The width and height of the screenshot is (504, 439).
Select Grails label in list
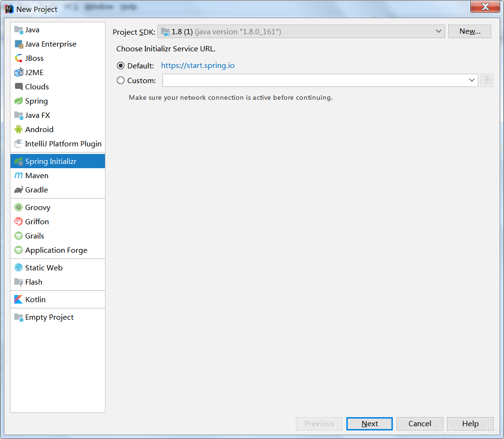(35, 236)
